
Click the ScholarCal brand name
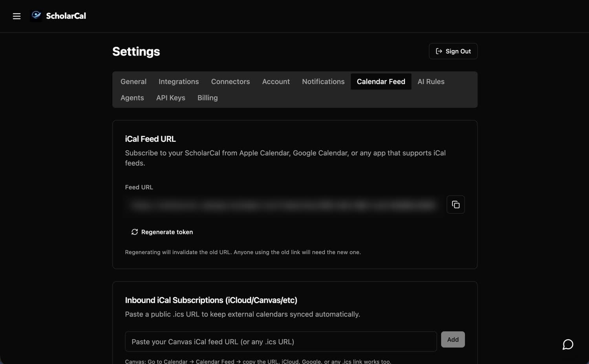coord(66,16)
